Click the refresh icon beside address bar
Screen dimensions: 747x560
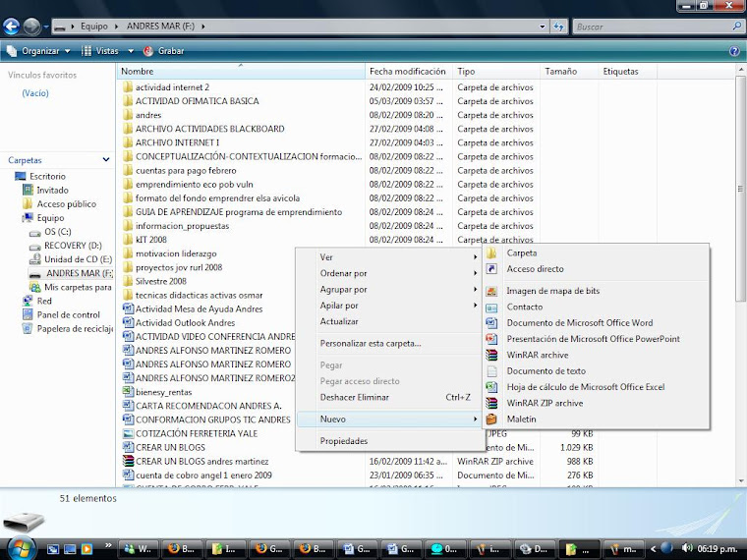[558, 27]
